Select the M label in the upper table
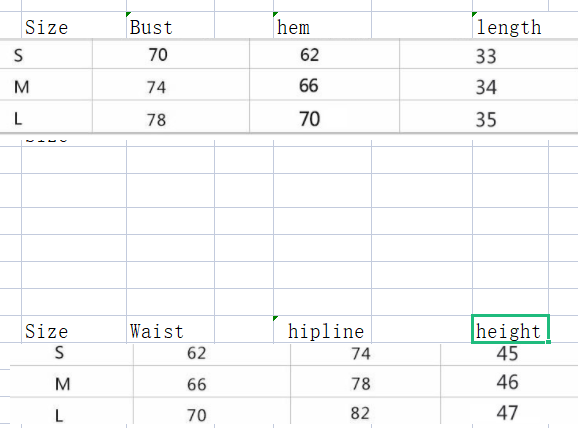578x428 pixels. (x=21, y=87)
